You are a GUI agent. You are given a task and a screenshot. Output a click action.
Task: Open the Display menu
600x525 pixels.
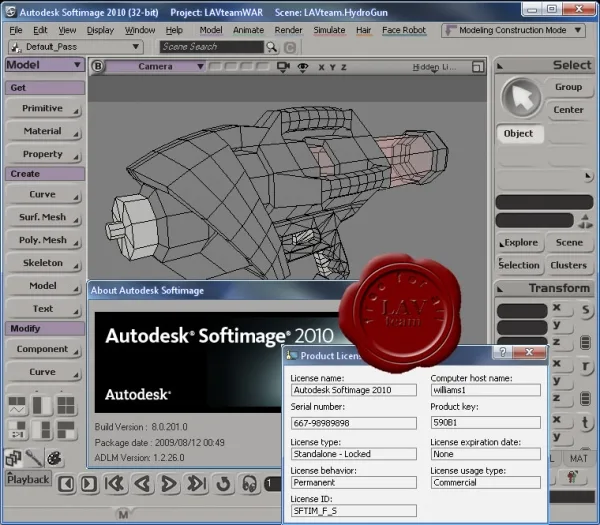coord(100,30)
